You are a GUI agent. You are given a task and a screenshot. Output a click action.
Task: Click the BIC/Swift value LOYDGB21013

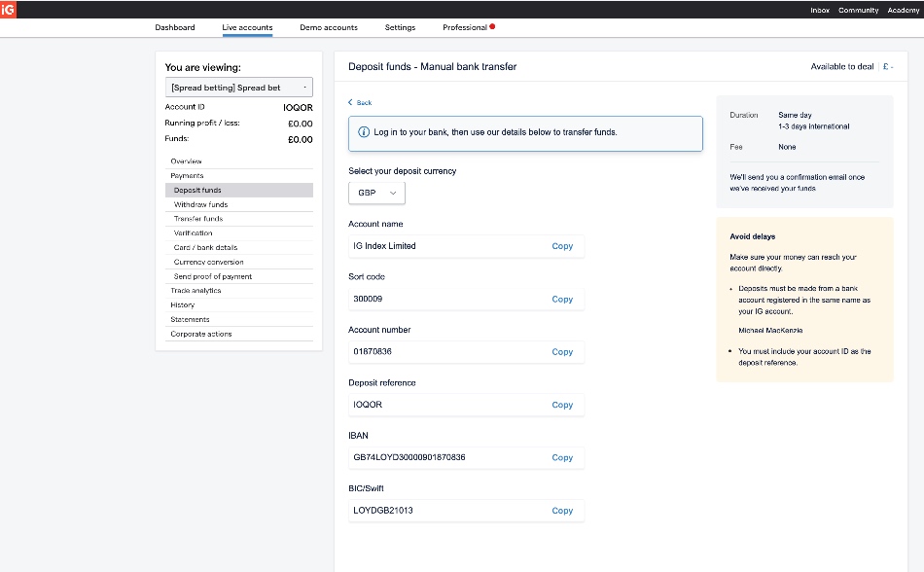tap(383, 510)
